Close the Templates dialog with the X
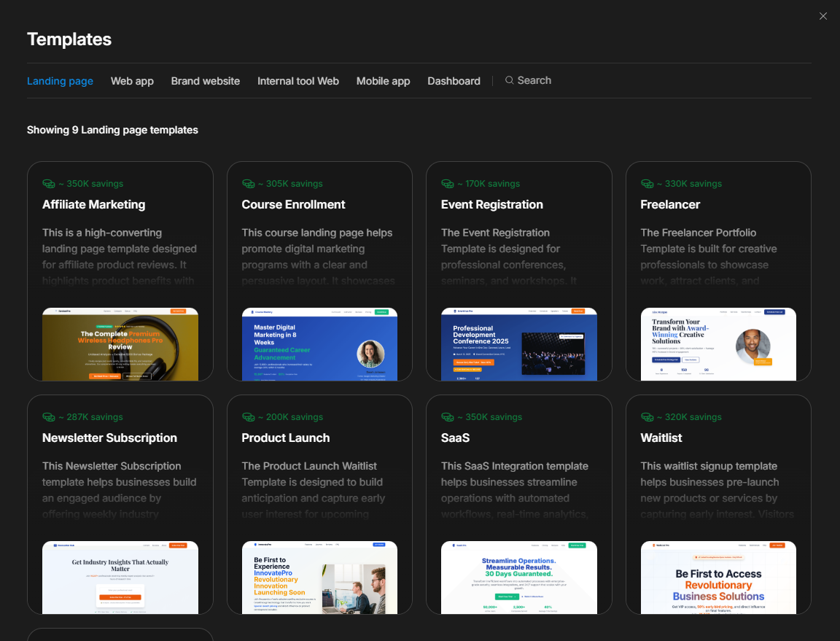840x641 pixels. [823, 16]
